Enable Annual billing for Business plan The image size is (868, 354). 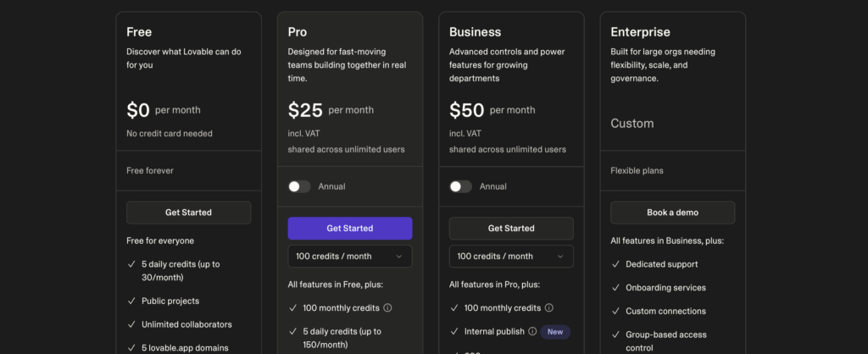coord(460,186)
